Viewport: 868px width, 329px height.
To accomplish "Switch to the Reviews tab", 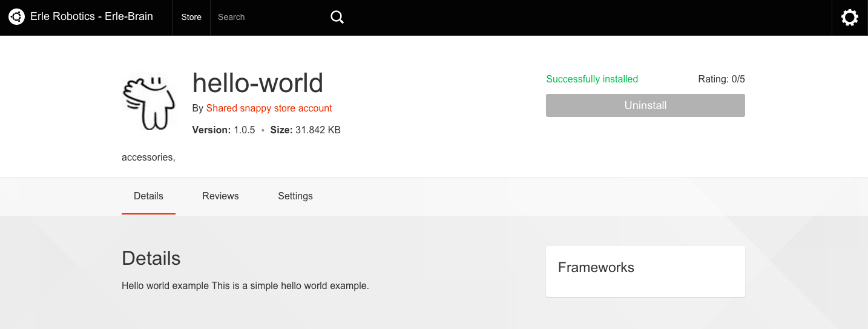I will (220, 196).
